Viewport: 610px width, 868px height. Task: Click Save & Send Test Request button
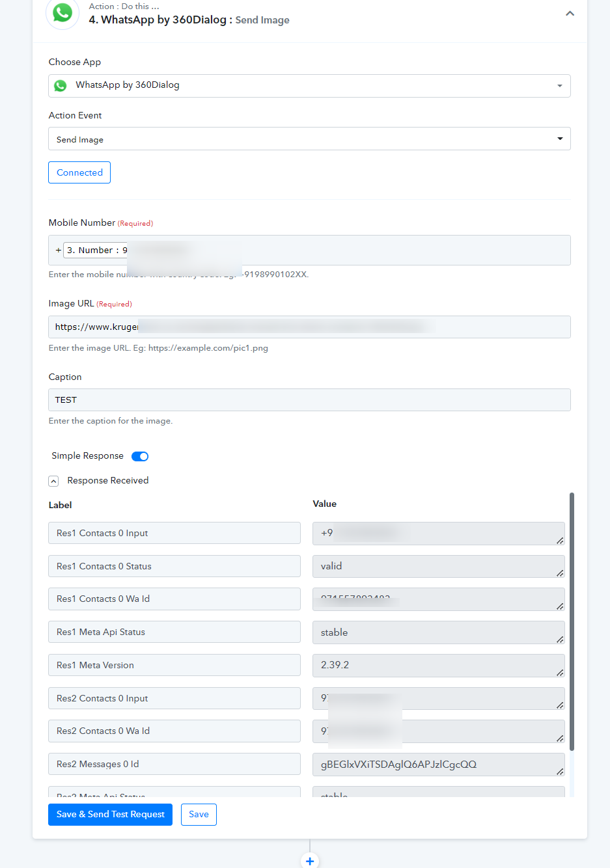coord(110,815)
